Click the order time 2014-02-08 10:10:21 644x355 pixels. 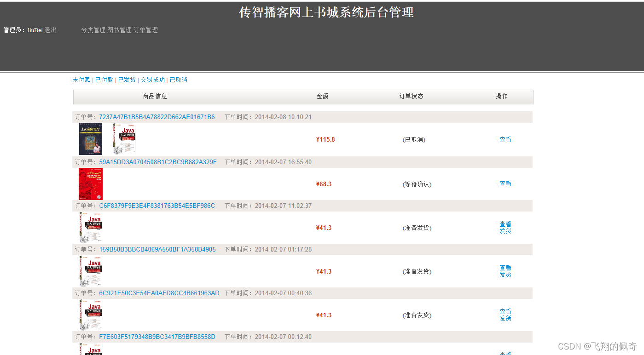coord(283,117)
